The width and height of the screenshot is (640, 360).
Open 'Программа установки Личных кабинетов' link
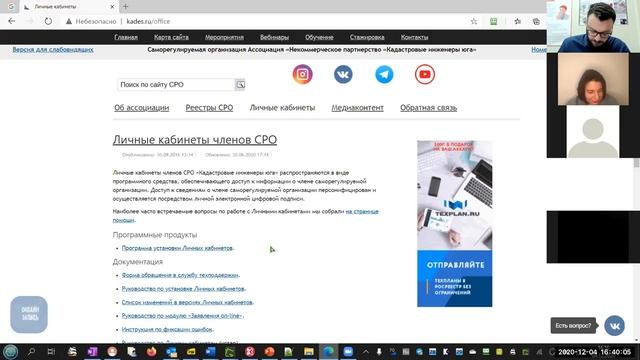coord(178,248)
